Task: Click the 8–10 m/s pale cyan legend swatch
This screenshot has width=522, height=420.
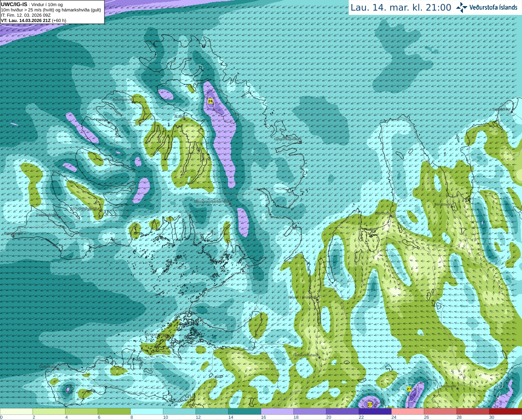Action: click(147, 411)
